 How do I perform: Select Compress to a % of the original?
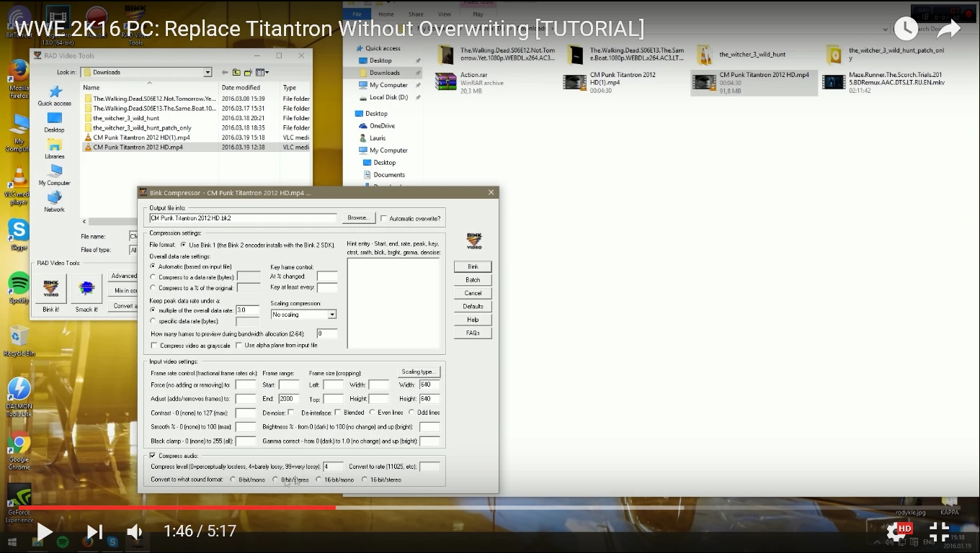coord(153,288)
